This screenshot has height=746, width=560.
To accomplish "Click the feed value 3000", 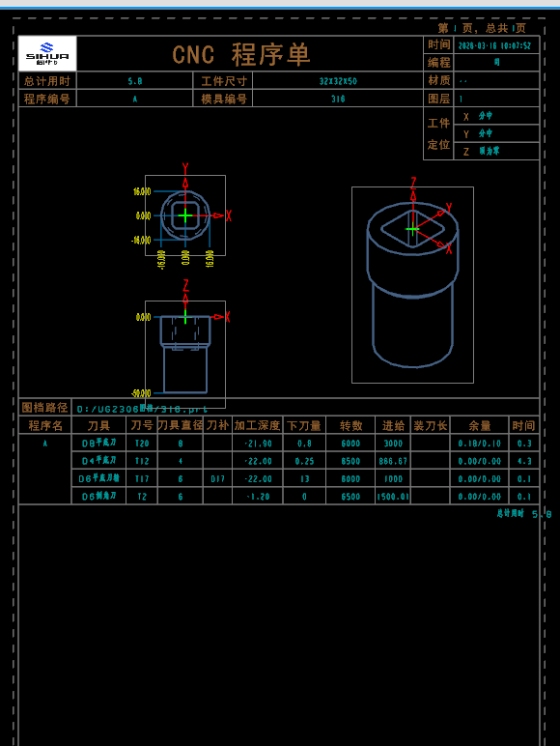I will [393, 443].
